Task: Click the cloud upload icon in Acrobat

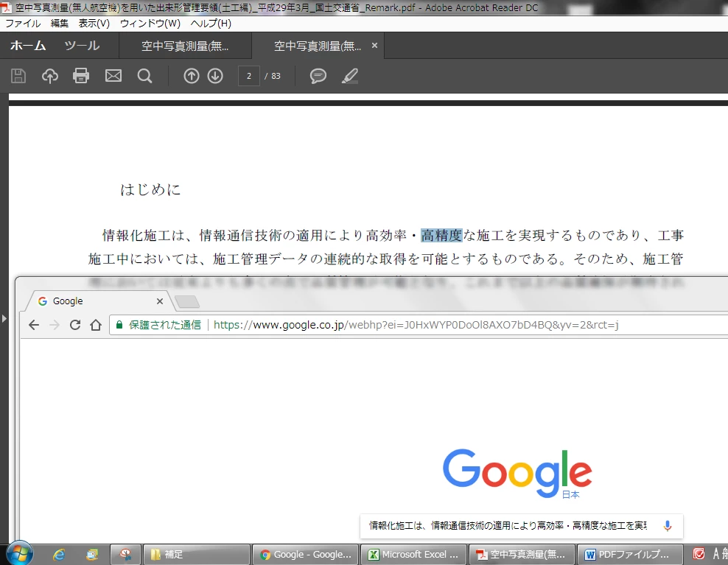Action: point(50,76)
